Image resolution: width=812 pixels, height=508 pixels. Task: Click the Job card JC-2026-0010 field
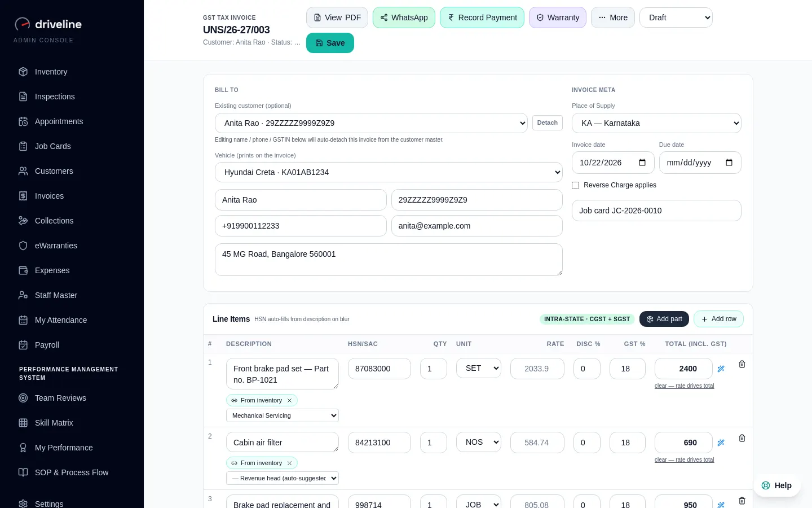(656, 211)
